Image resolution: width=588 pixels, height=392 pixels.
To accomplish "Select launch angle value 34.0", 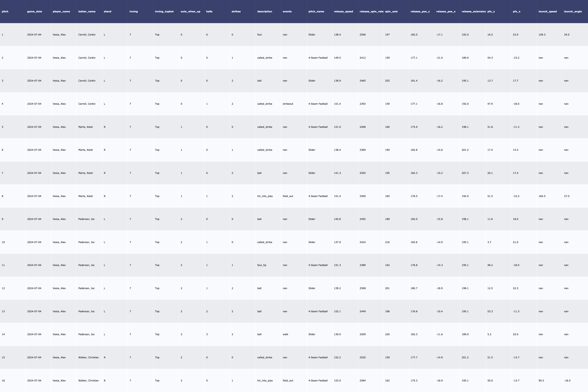I will tap(566, 34).
